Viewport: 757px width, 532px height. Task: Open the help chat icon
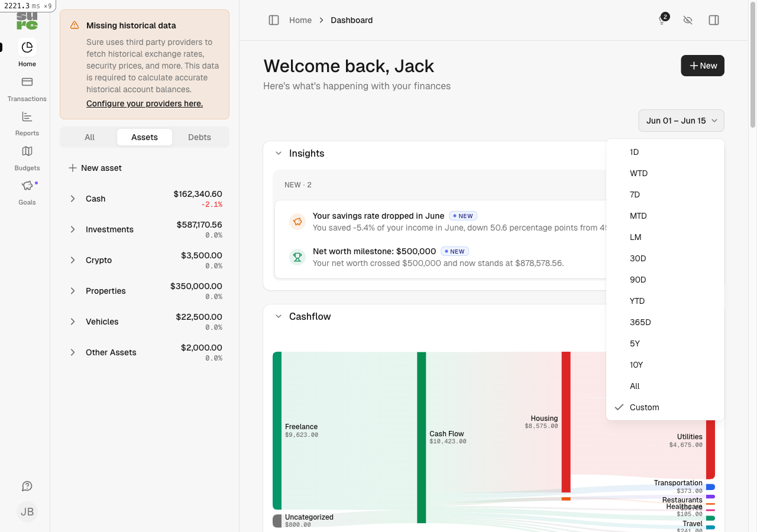pyautogui.click(x=27, y=486)
